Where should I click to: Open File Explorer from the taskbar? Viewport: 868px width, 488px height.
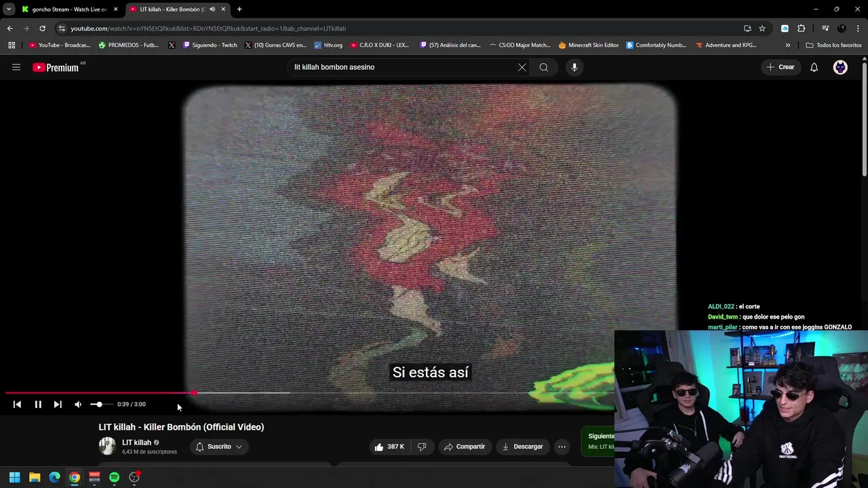tap(35, 477)
